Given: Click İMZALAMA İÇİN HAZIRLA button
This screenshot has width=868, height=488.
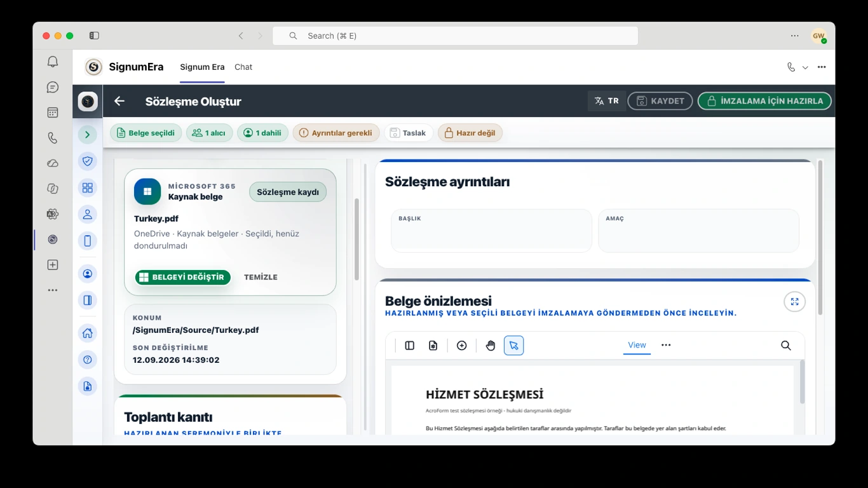Looking at the screenshot, I should coord(764,101).
